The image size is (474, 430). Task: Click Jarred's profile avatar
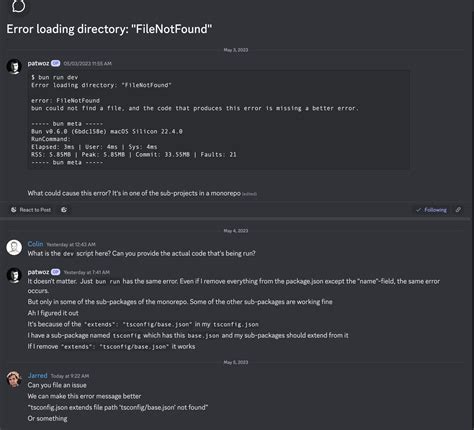(14, 379)
